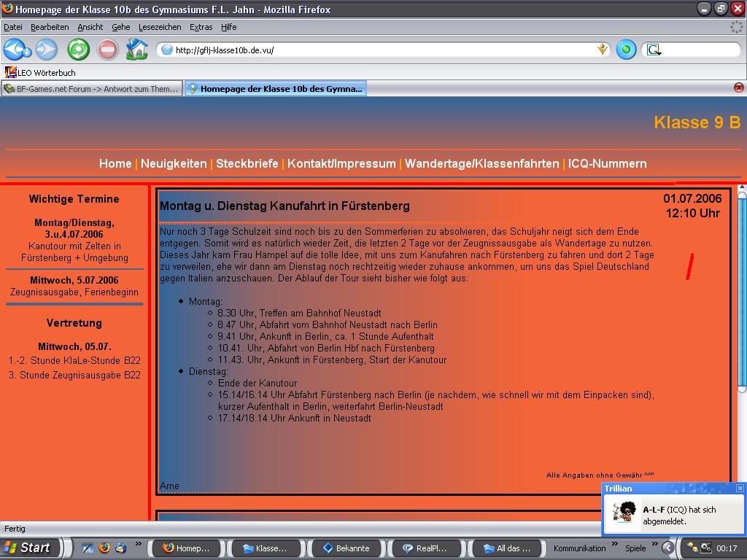Open the Steckbriefe page link

coord(247,163)
